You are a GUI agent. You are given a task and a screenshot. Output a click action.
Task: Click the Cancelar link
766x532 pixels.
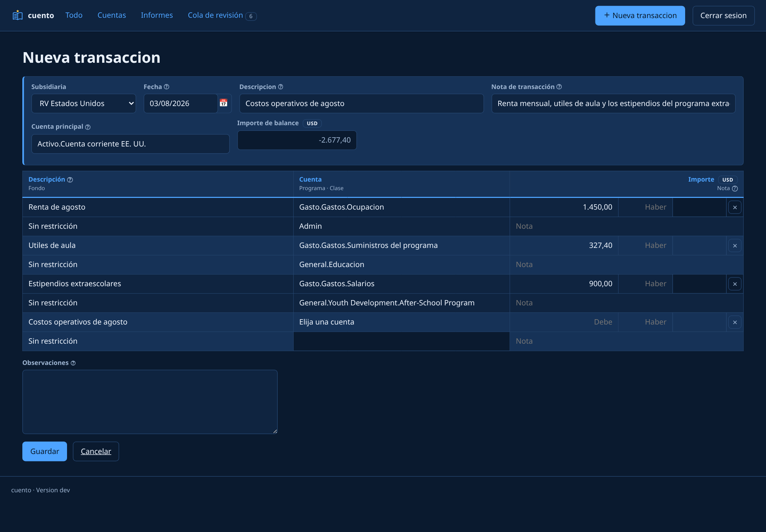(96, 451)
